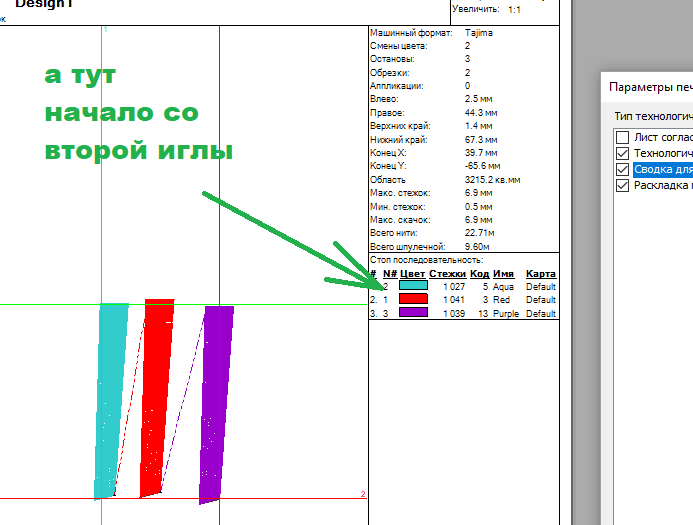The height and width of the screenshot is (525, 693).
Task: Click the 'Увеличить: 1:1' zoom label
Action: pyautogui.click(x=500, y=9)
